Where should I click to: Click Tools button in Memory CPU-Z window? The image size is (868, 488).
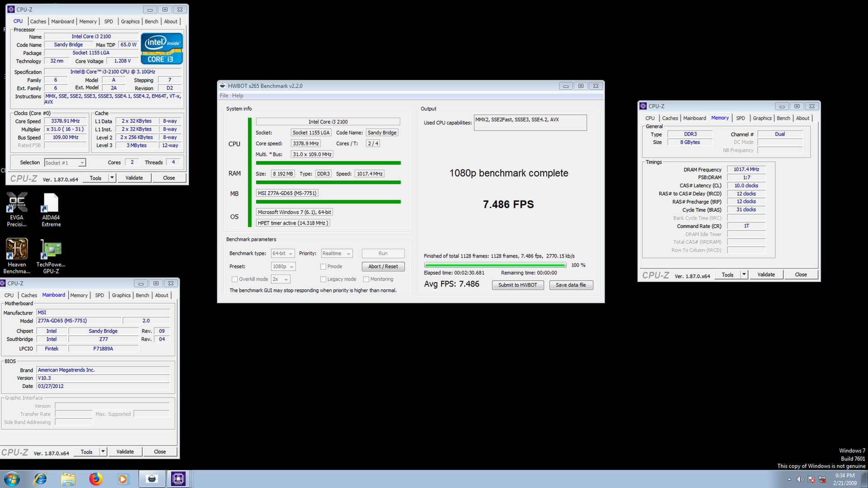(727, 275)
